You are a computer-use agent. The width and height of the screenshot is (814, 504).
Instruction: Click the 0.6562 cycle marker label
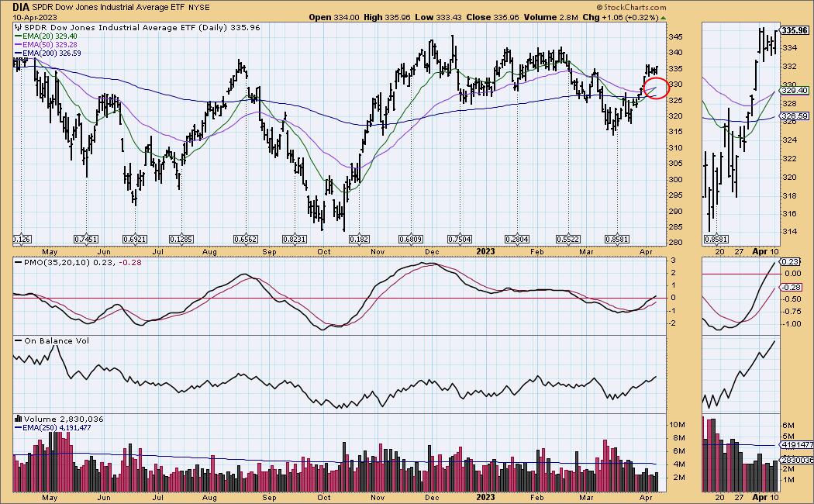pos(246,240)
